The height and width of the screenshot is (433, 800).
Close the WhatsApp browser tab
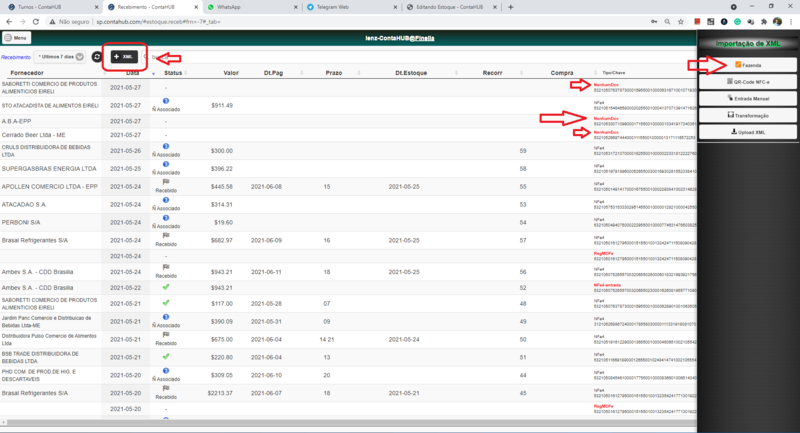click(x=295, y=7)
